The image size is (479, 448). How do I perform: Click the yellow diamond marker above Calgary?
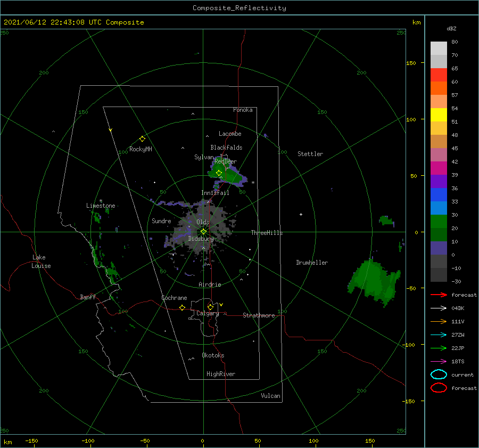(210, 307)
